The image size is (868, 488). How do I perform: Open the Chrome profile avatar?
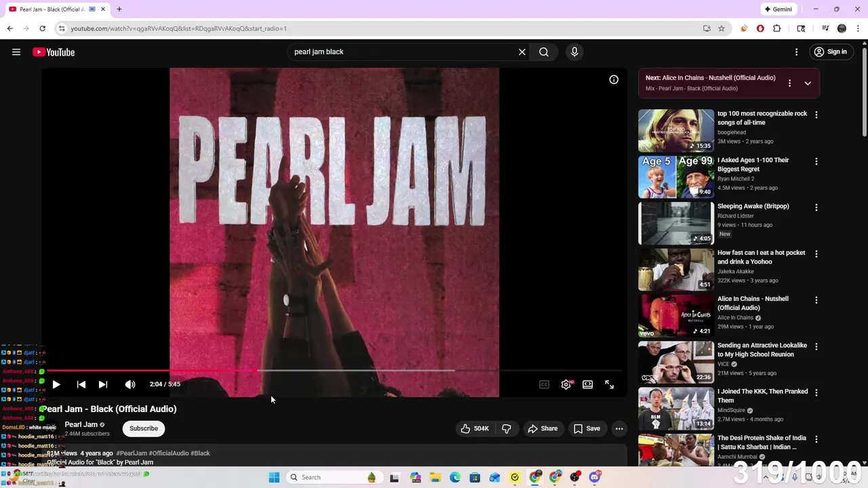pyautogui.click(x=842, y=28)
